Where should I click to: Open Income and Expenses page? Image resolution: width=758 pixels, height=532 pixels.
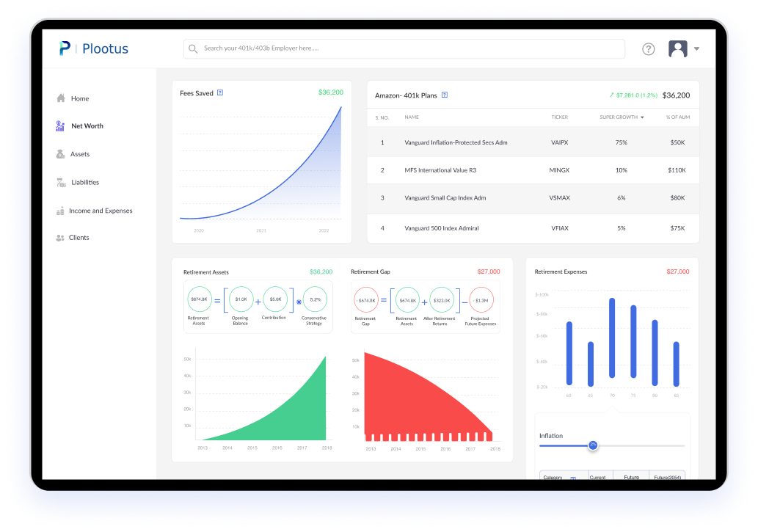[x=101, y=211]
